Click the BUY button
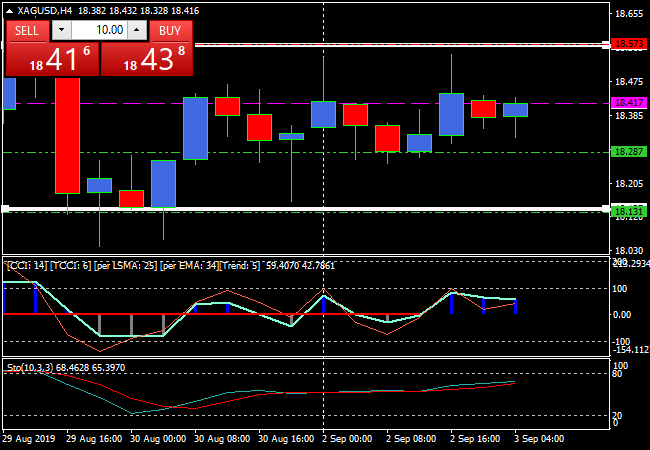The height and width of the screenshot is (450, 650). tap(170, 31)
